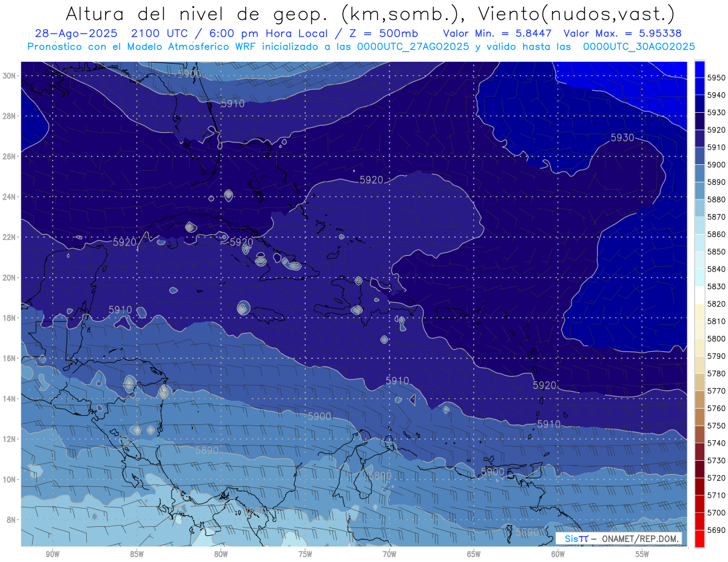Click the '70W' longitude axis label
The height and width of the screenshot is (562, 728).
[389, 555]
